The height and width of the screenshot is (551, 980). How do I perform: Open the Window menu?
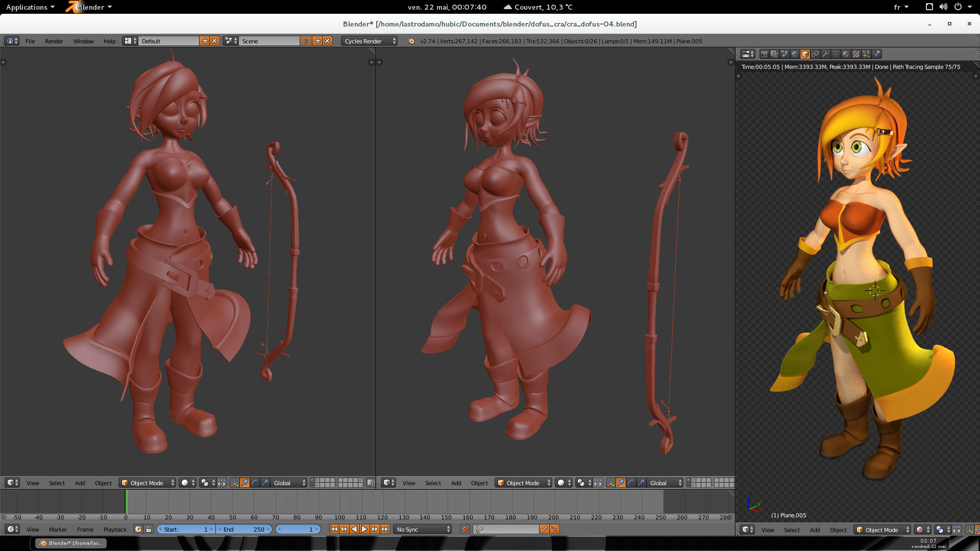[83, 41]
